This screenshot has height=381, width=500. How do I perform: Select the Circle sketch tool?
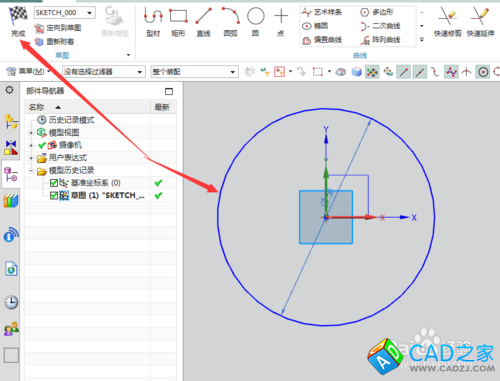tap(256, 16)
